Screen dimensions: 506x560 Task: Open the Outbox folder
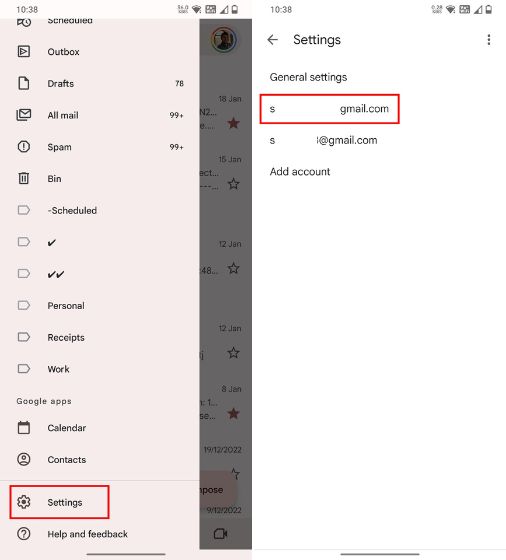[100, 52]
